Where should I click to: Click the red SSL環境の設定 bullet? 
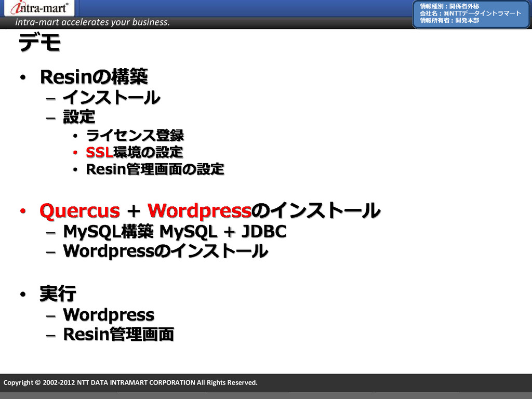pyautogui.click(x=135, y=152)
